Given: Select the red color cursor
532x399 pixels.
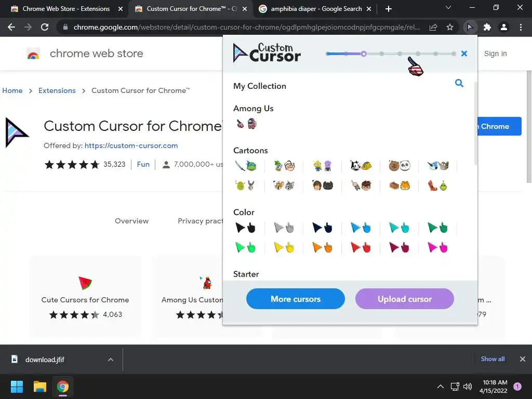Looking at the screenshot, I should [x=361, y=247].
